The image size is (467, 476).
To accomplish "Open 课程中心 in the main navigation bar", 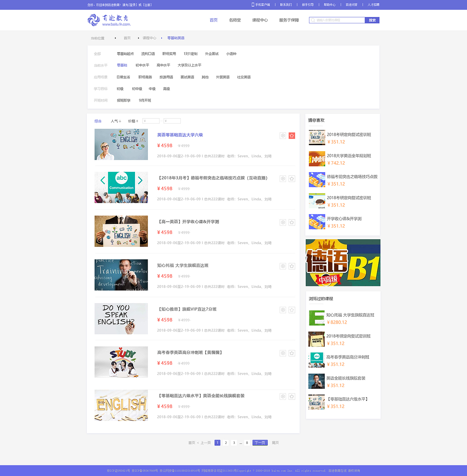I will [x=260, y=20].
